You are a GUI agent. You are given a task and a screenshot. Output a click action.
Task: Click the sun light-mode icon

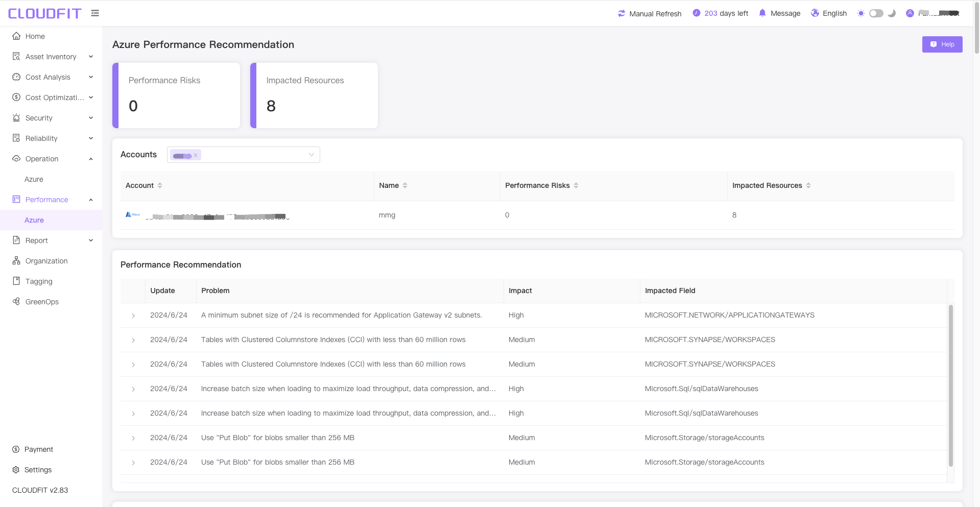(x=861, y=13)
